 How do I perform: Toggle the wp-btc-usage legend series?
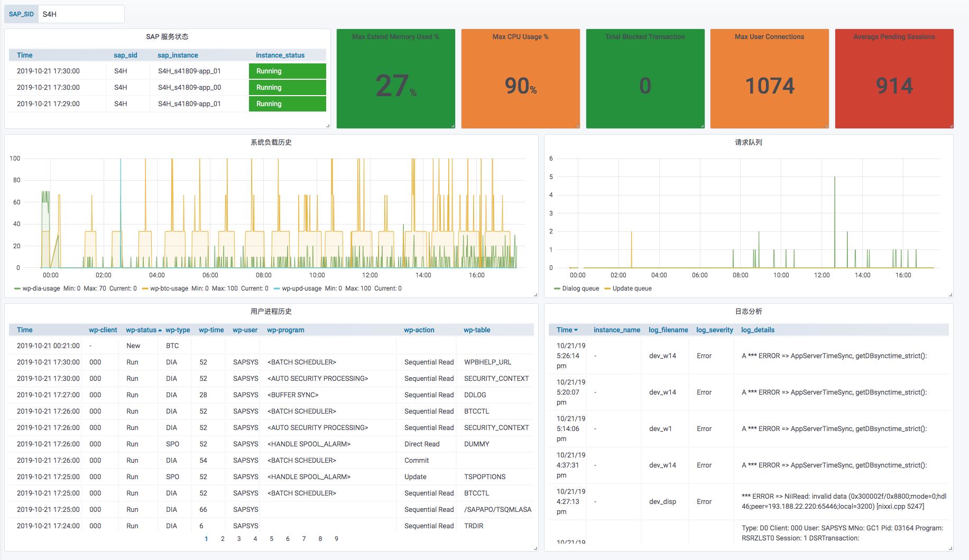(169, 288)
